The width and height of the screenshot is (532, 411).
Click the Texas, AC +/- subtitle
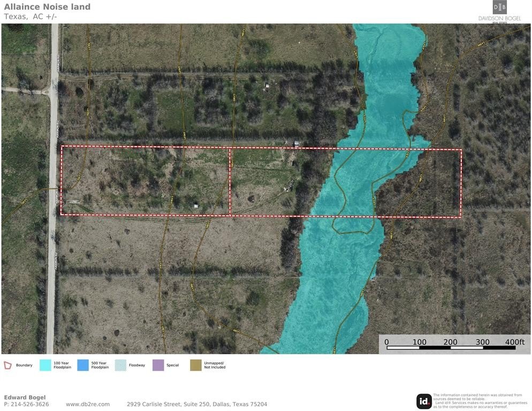[x=31, y=17]
